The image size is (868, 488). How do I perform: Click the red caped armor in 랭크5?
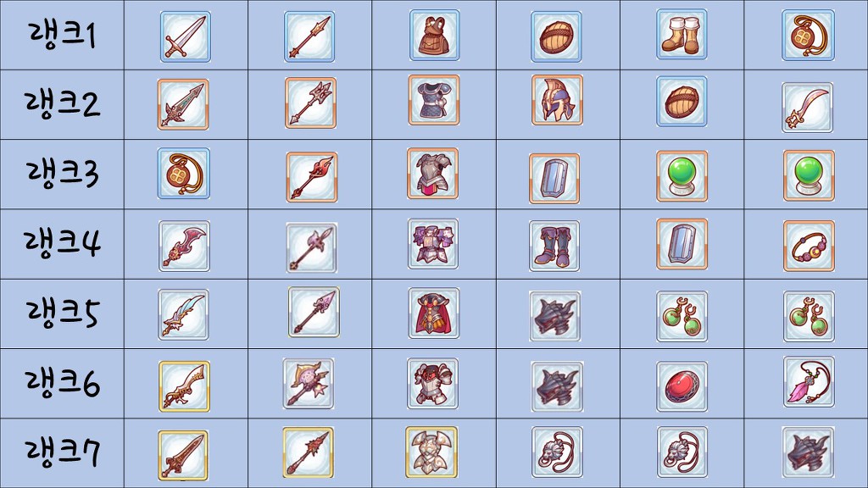click(433, 313)
